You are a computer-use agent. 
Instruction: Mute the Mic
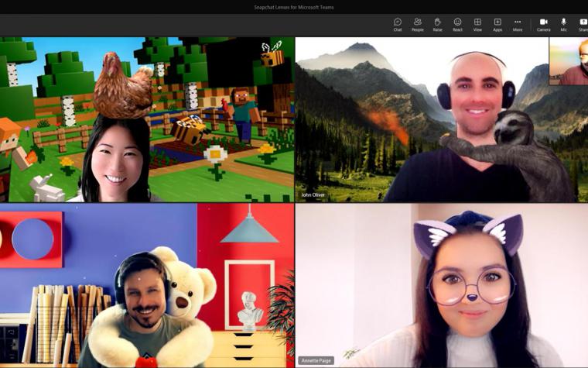[x=563, y=25]
